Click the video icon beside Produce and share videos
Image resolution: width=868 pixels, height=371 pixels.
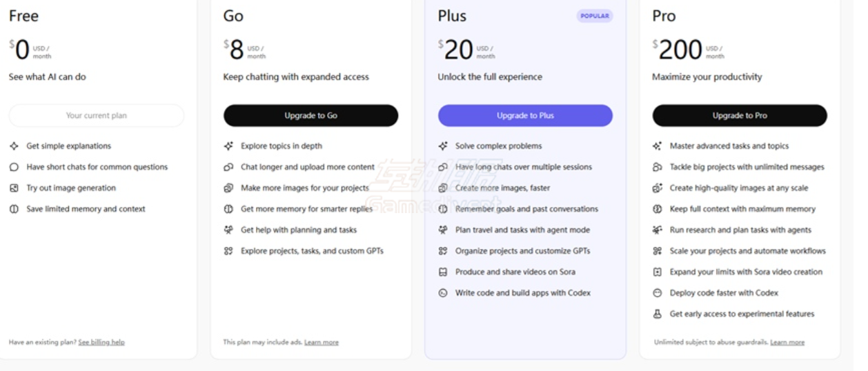pos(443,272)
